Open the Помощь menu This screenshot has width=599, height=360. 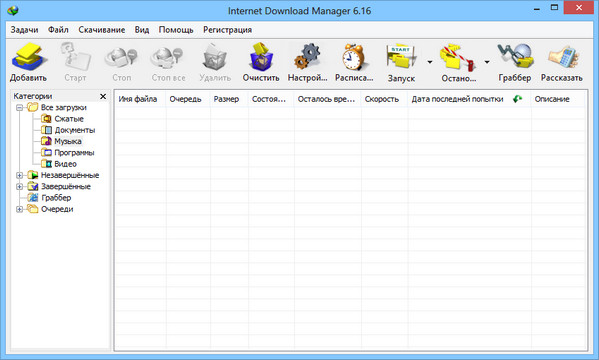pos(176,30)
